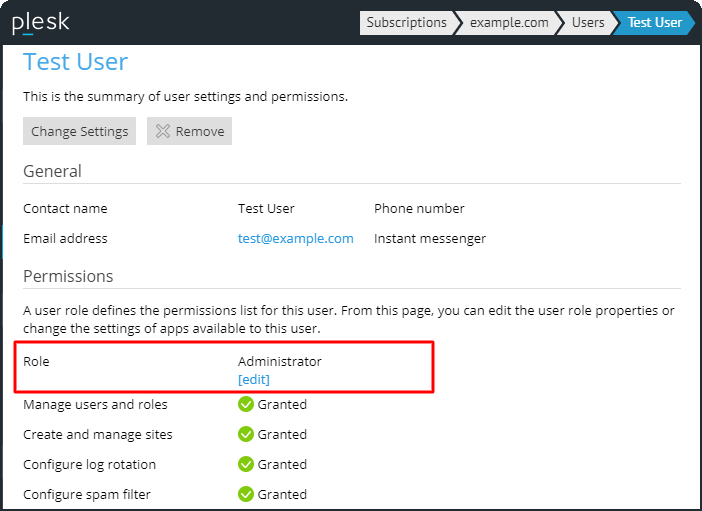Click the Administrator role value
Viewport: 702px width, 511px height.
[x=279, y=361]
